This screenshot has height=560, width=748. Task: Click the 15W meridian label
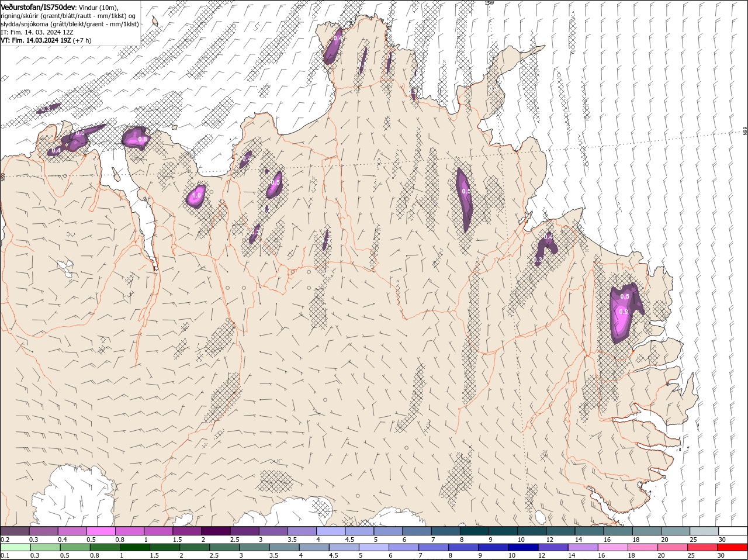tap(489, 3)
